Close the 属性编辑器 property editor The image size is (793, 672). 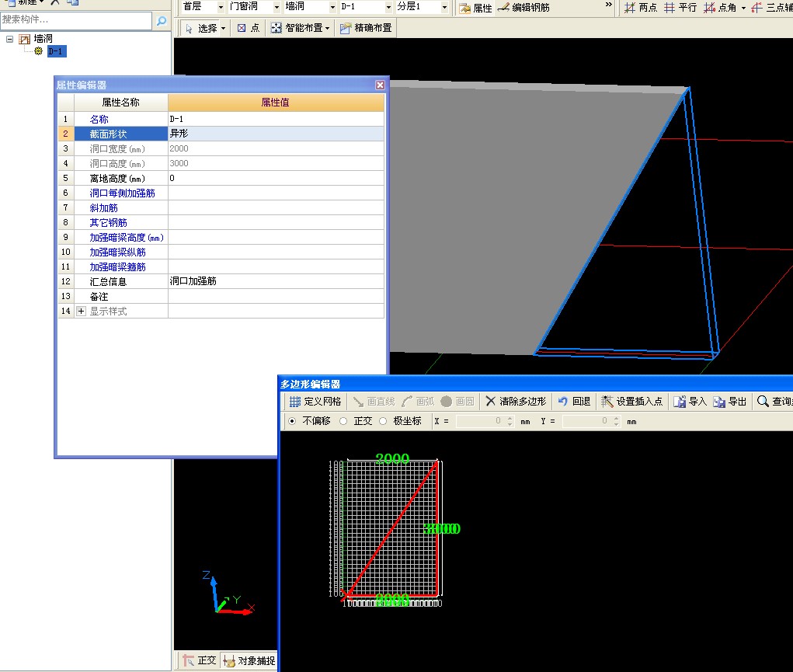[x=381, y=85]
